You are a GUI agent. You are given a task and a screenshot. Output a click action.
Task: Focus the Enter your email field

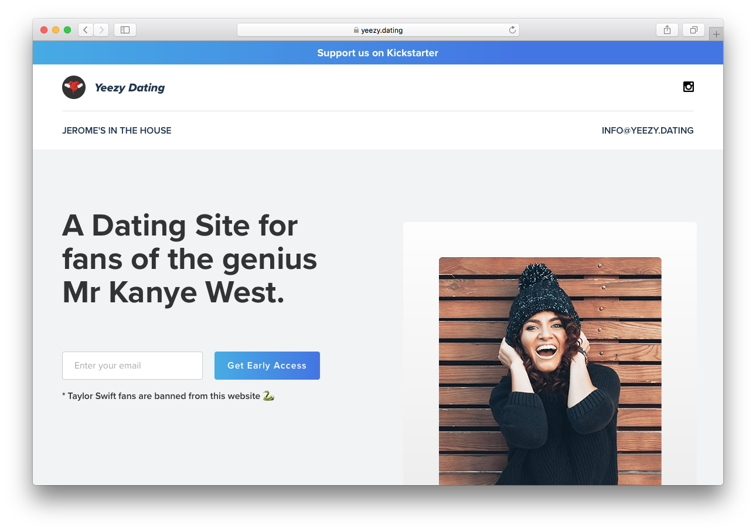pyautogui.click(x=132, y=366)
